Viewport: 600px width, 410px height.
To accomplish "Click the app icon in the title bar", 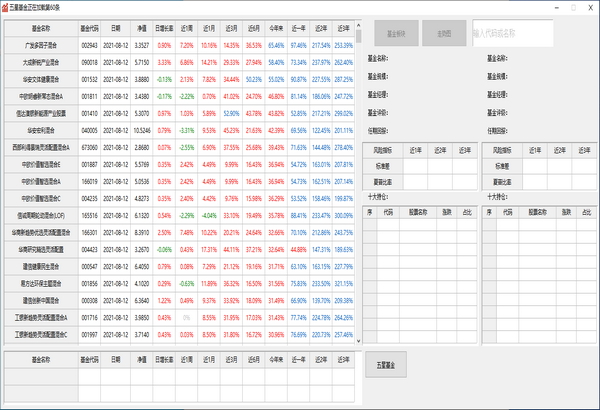I will (6, 6).
